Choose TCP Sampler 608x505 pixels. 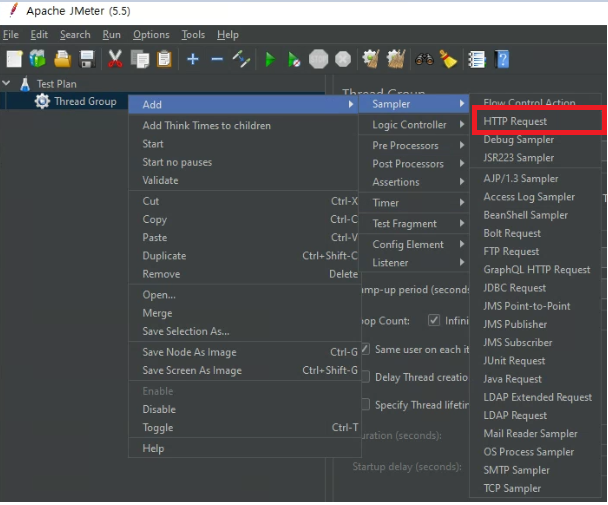[537, 488]
